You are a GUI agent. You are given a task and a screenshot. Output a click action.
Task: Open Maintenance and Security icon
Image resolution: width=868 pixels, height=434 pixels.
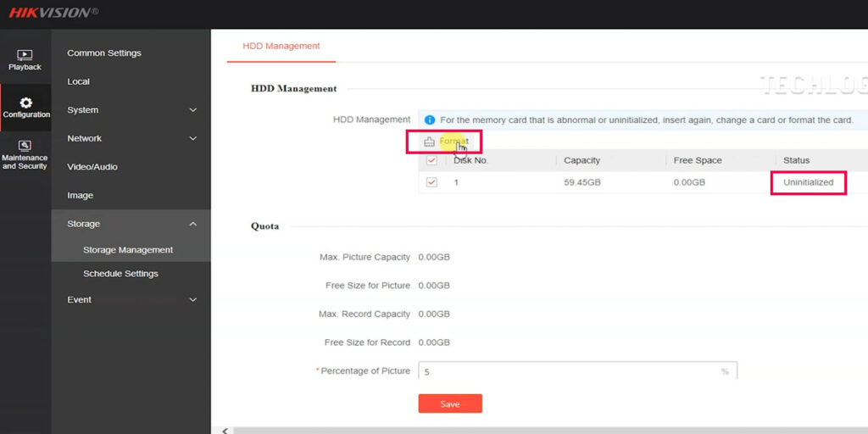pos(25,146)
